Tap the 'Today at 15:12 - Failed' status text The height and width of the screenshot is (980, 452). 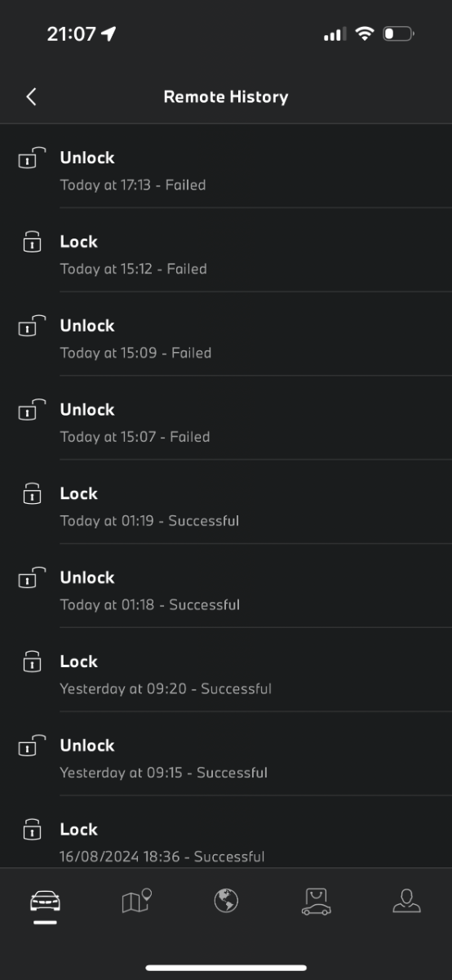click(x=134, y=269)
